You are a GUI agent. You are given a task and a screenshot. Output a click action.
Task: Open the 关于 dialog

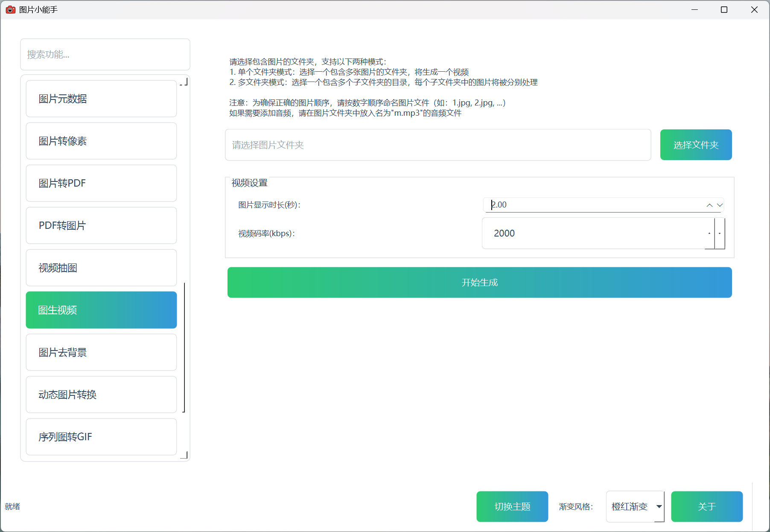click(x=707, y=506)
